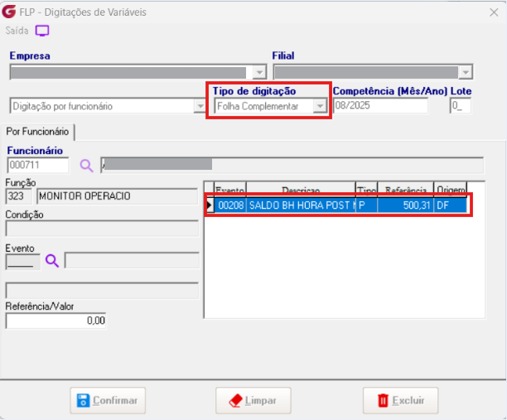Open the Tipo de digitação Folha Complementar dropdown
The image size is (507, 420).
(320, 106)
